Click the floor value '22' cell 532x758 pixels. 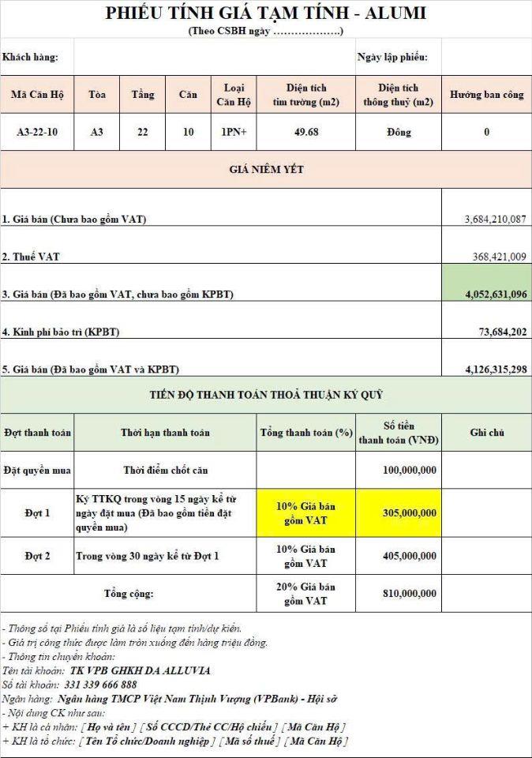143,132
